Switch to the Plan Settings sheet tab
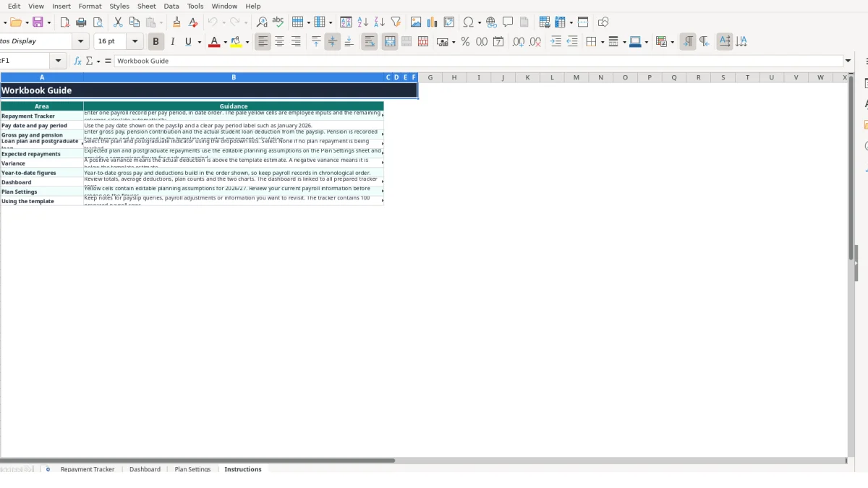Viewport: 868px width, 488px height. [x=192, y=469]
